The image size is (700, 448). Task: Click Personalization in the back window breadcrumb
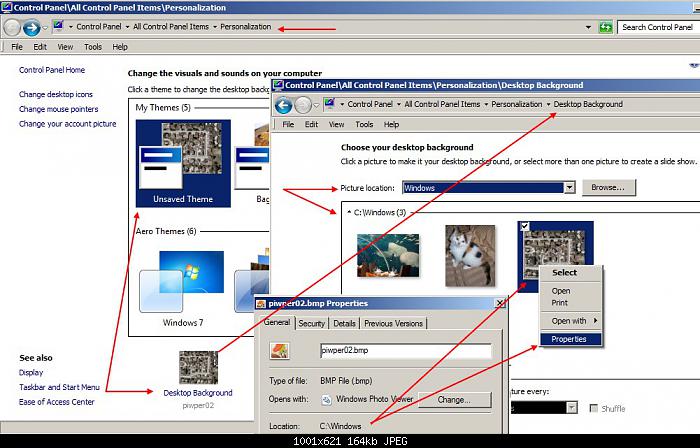(246, 27)
